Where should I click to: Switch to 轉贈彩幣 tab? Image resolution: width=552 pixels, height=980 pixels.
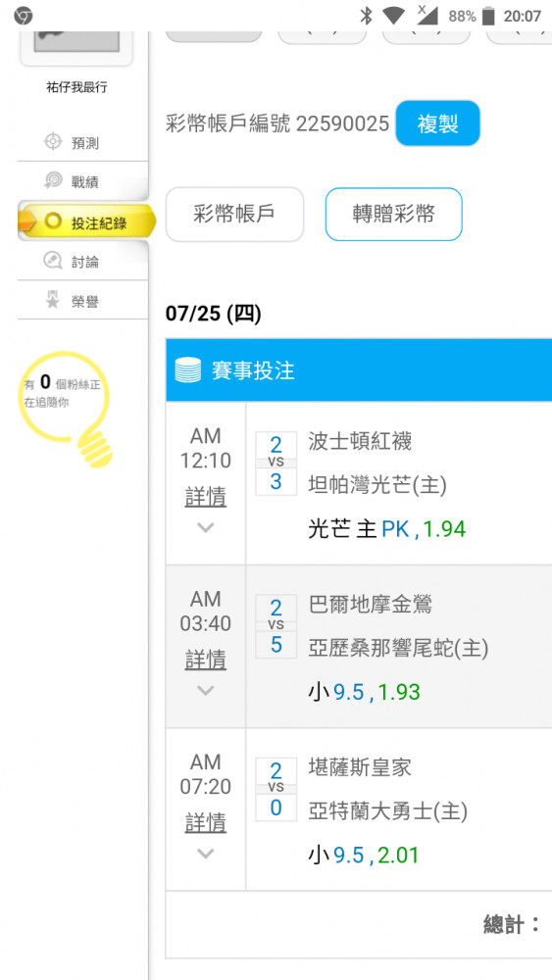click(x=393, y=215)
